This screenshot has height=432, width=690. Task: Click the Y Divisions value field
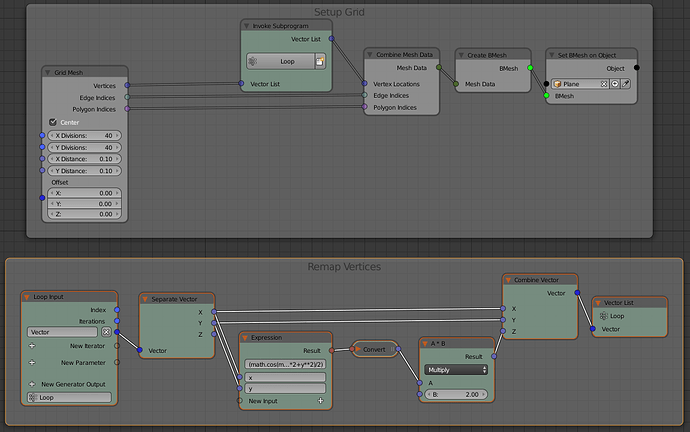(x=84, y=147)
